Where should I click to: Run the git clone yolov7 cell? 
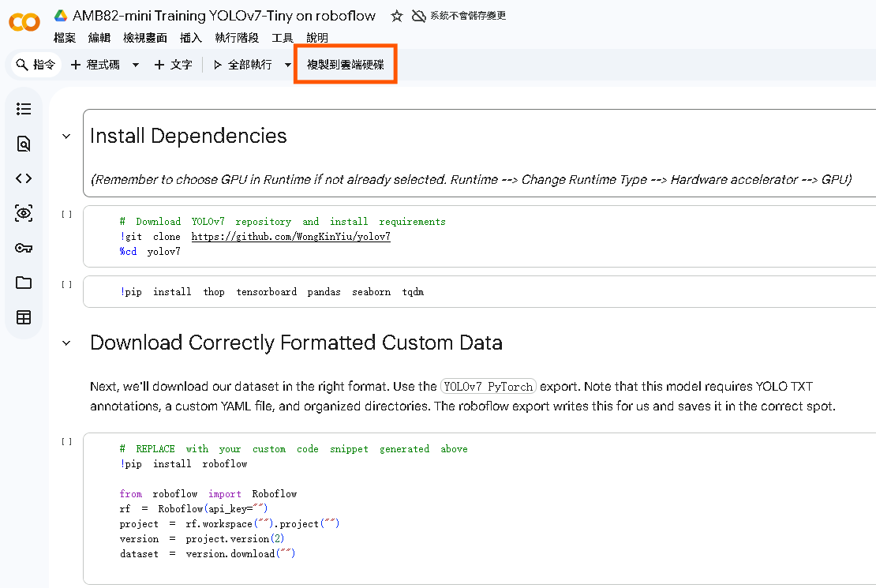point(66,214)
